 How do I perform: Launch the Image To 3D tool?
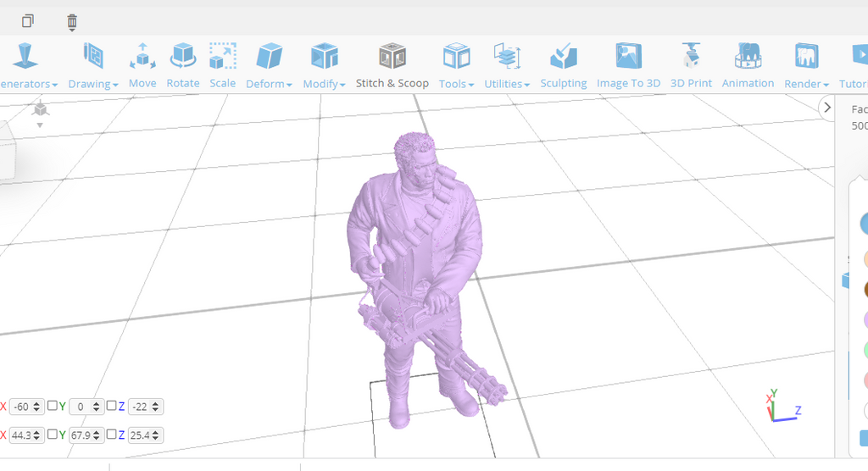(628, 65)
